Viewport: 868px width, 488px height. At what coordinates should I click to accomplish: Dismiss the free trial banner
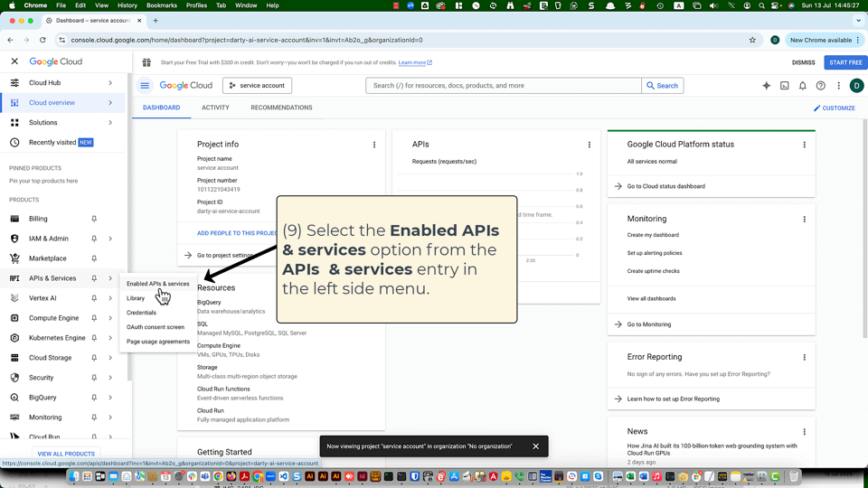pyautogui.click(x=803, y=62)
